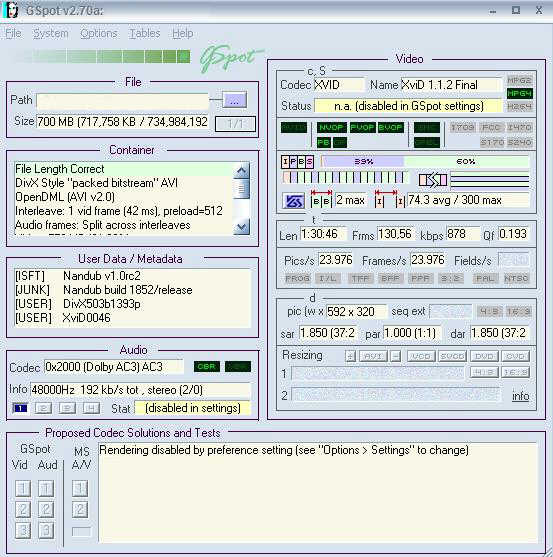Click 'Nandub v1.0rc2' metadata entry

(102, 276)
